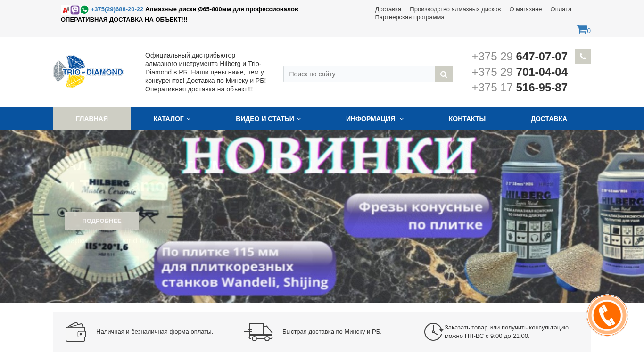Open the Оплата link

point(561,9)
